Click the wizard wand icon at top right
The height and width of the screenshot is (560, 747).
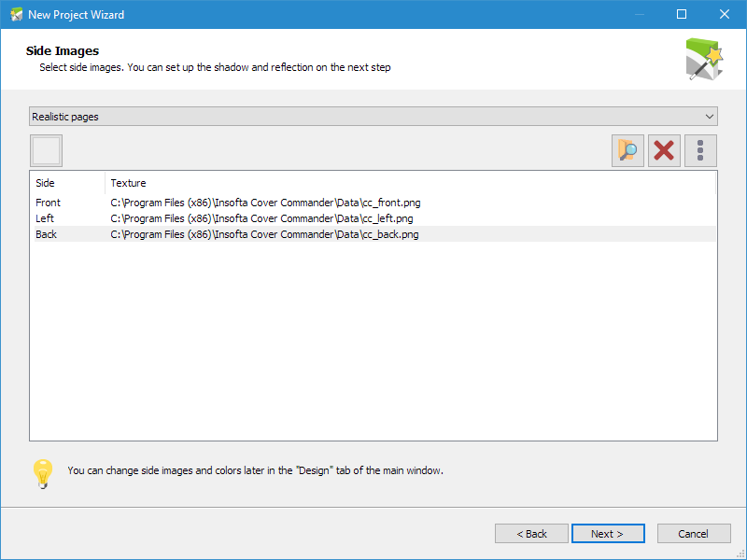click(704, 59)
